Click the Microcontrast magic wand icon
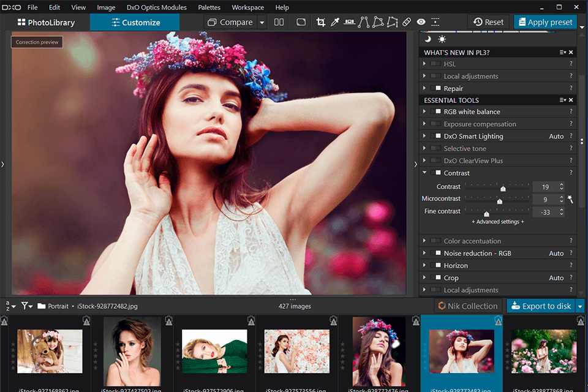 tap(570, 199)
